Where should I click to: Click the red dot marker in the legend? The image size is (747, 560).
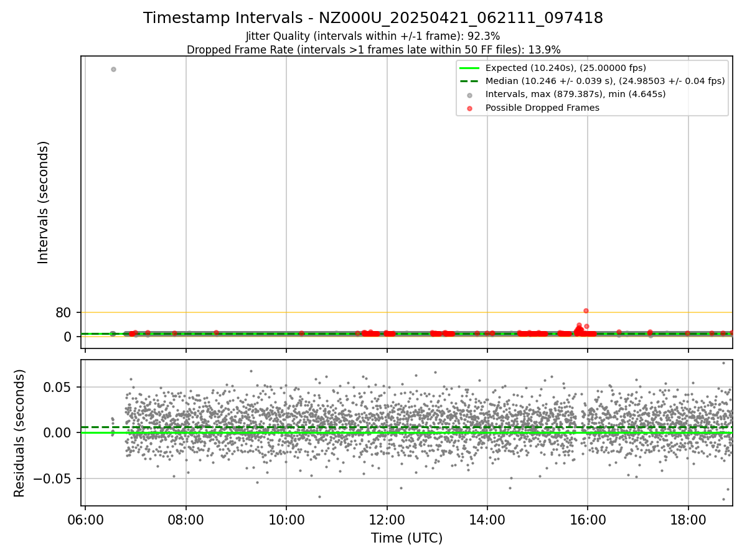point(470,108)
